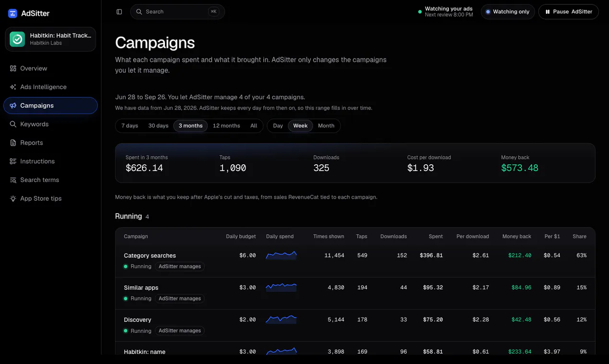Open Search terms page

tap(50, 180)
